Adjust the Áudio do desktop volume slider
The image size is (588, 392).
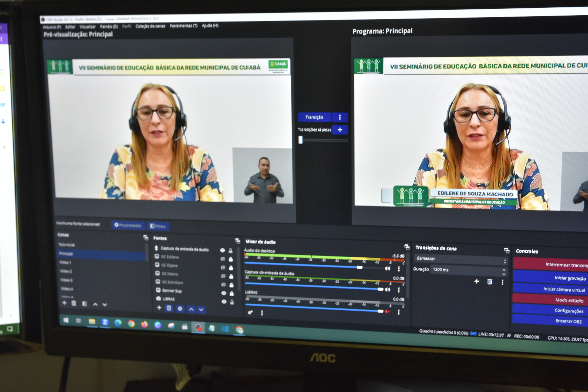[x=359, y=267]
